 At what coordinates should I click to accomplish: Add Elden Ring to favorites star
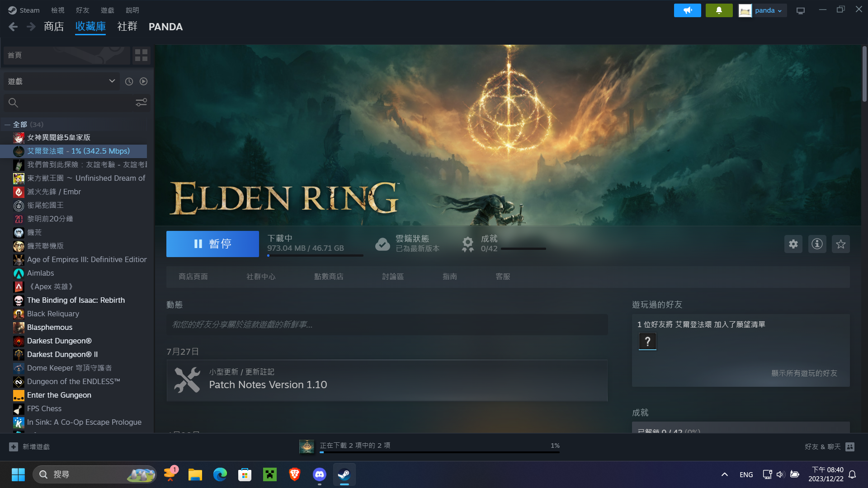840,244
